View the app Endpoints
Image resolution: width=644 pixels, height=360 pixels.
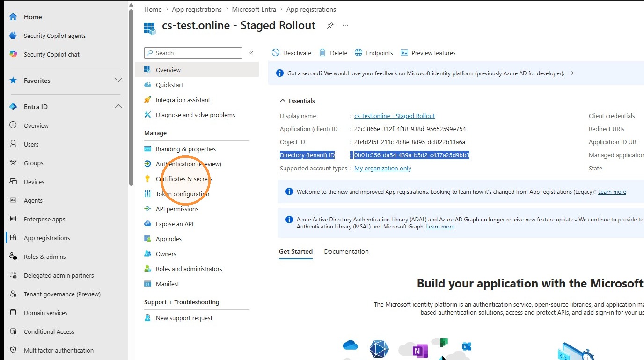click(374, 53)
